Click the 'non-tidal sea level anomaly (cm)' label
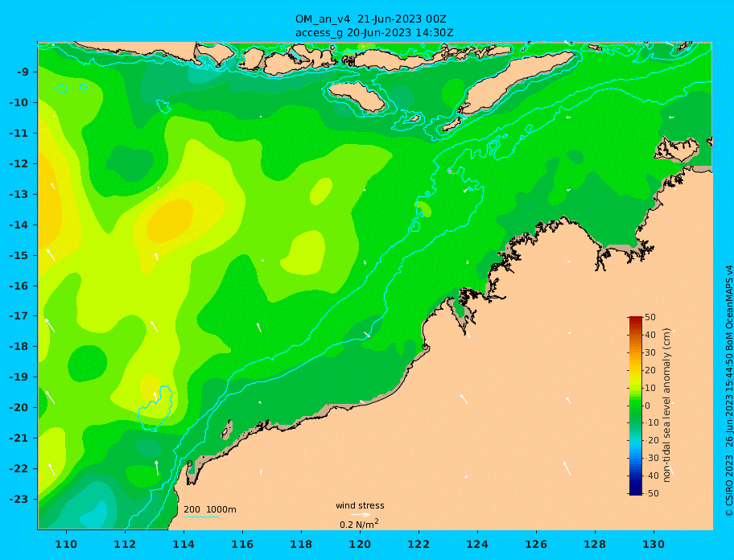Image resolution: width=734 pixels, height=560 pixels. click(x=667, y=406)
